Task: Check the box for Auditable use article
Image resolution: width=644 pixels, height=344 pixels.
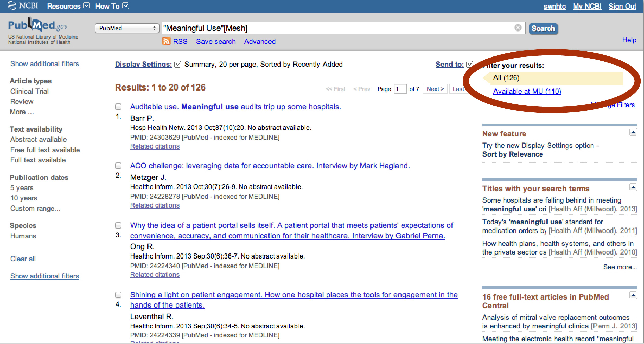Action: (x=118, y=107)
